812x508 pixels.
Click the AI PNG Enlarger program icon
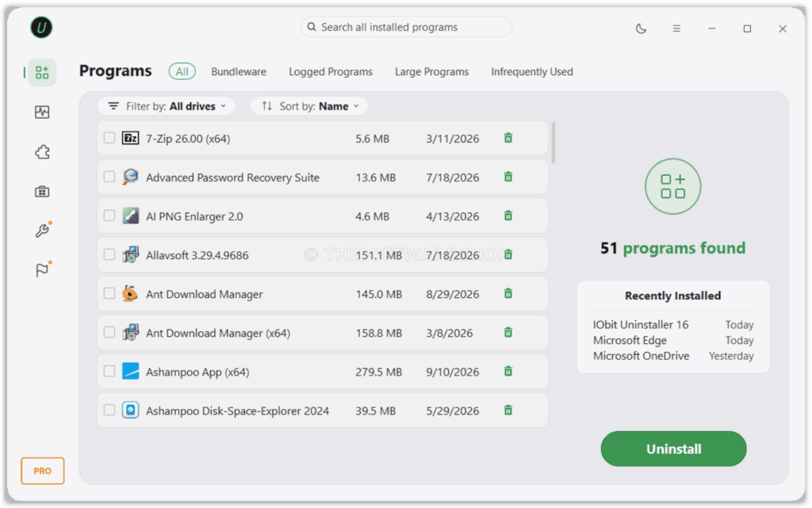(131, 216)
